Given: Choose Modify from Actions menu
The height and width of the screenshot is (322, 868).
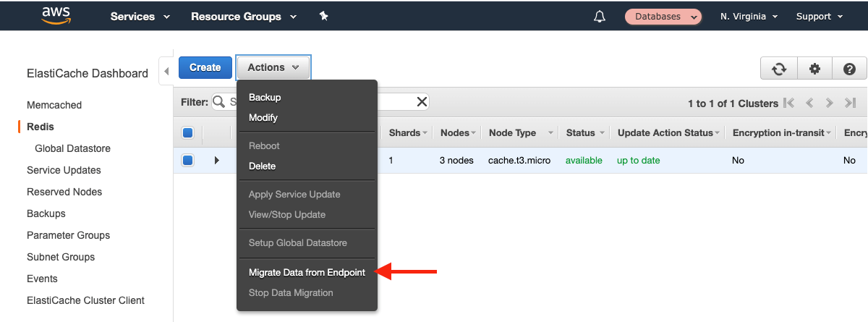Looking at the screenshot, I should pyautogui.click(x=263, y=117).
